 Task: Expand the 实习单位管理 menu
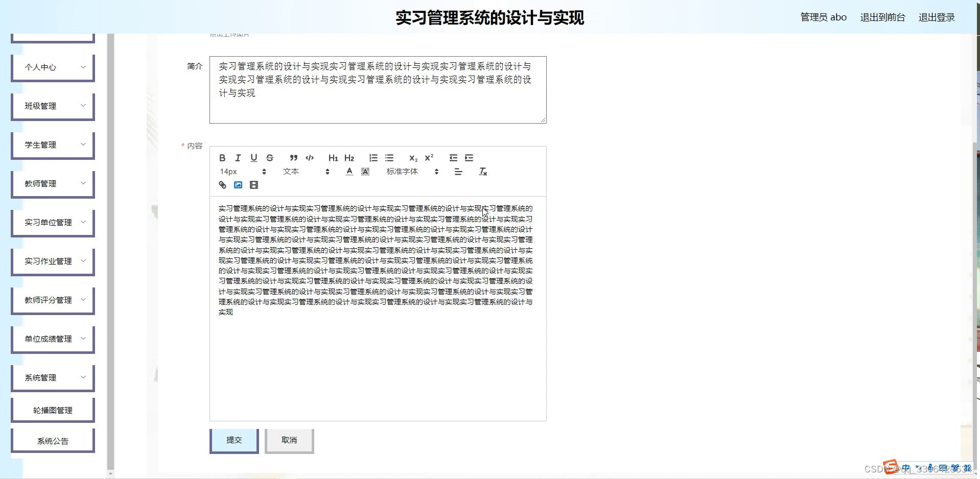pyautogui.click(x=53, y=223)
